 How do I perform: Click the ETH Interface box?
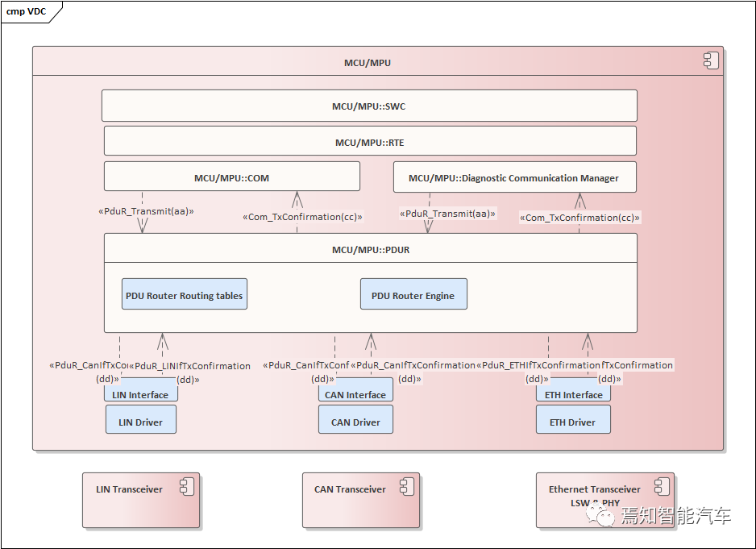click(573, 394)
